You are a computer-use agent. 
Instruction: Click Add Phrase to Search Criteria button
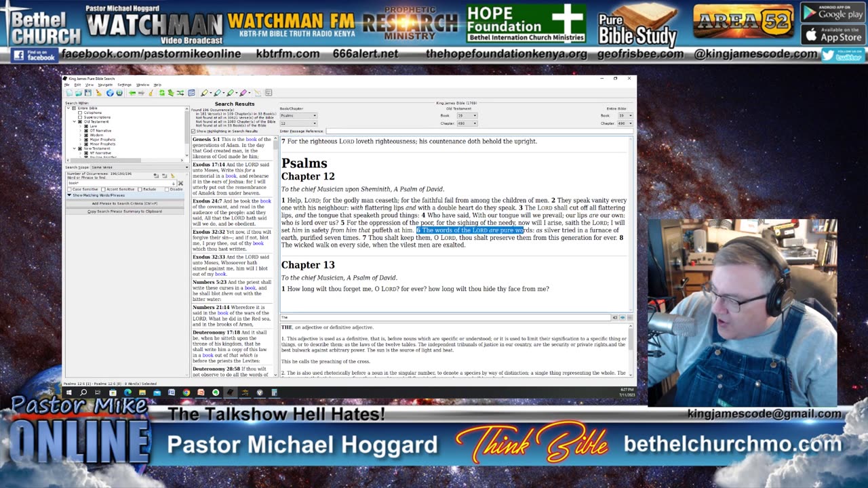coord(125,203)
